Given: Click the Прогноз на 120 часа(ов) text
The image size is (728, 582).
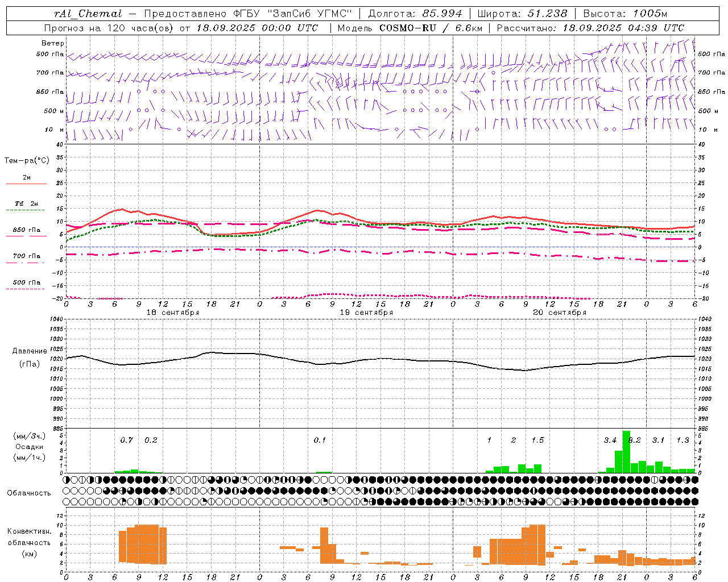Looking at the screenshot, I should 109,28.
